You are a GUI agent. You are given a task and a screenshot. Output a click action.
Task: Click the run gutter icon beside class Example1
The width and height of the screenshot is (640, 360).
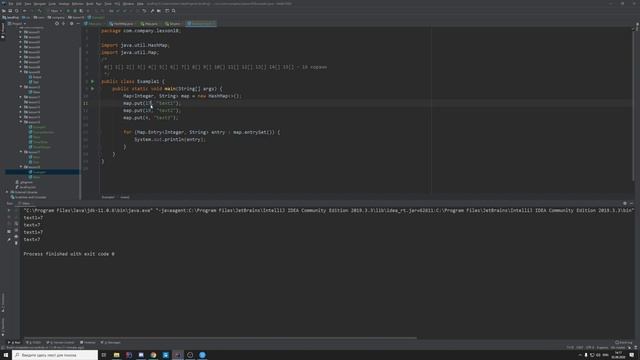coord(93,82)
